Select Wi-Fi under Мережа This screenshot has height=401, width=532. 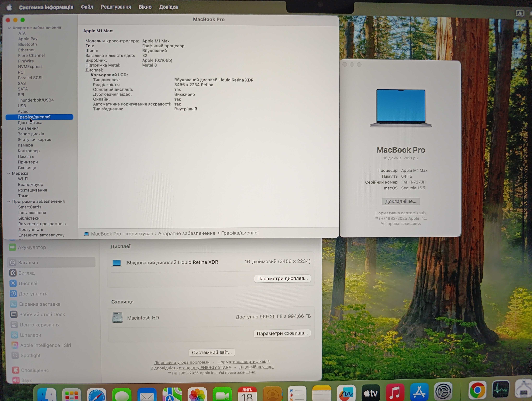(23, 179)
